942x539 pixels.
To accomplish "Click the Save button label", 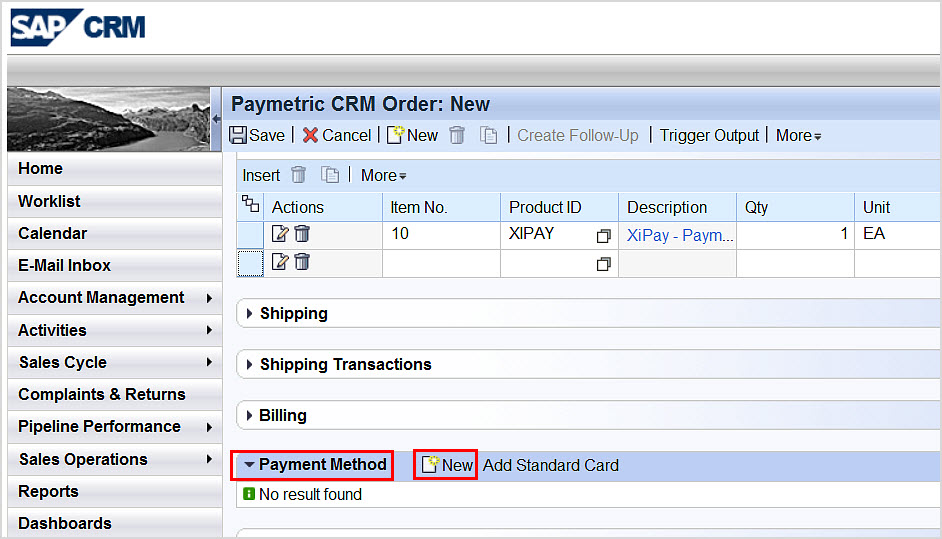I will [267, 136].
